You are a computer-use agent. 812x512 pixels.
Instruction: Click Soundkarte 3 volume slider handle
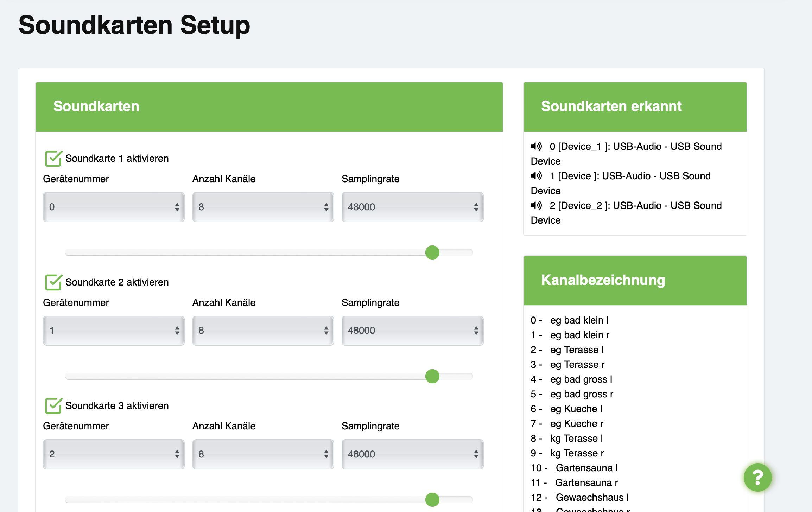tap(432, 500)
